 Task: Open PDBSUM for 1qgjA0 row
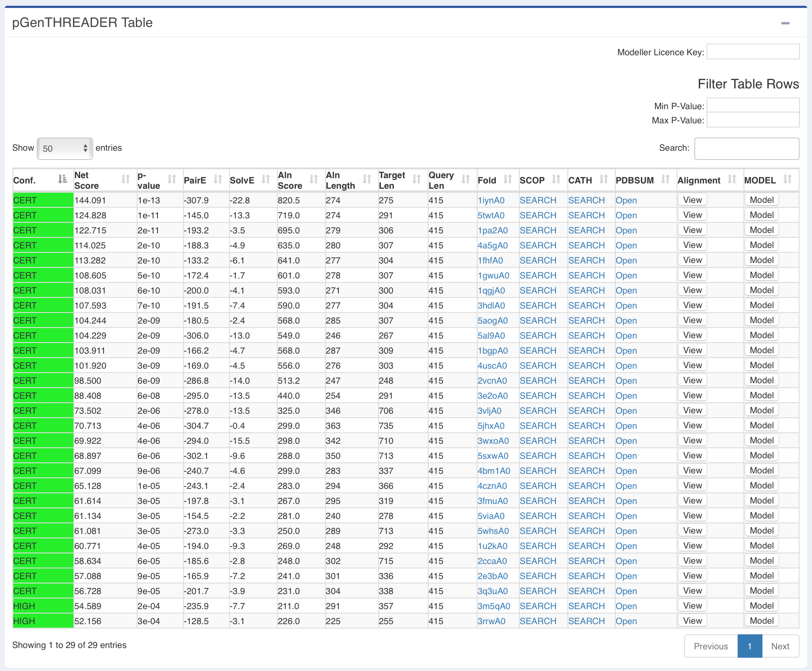click(x=626, y=290)
